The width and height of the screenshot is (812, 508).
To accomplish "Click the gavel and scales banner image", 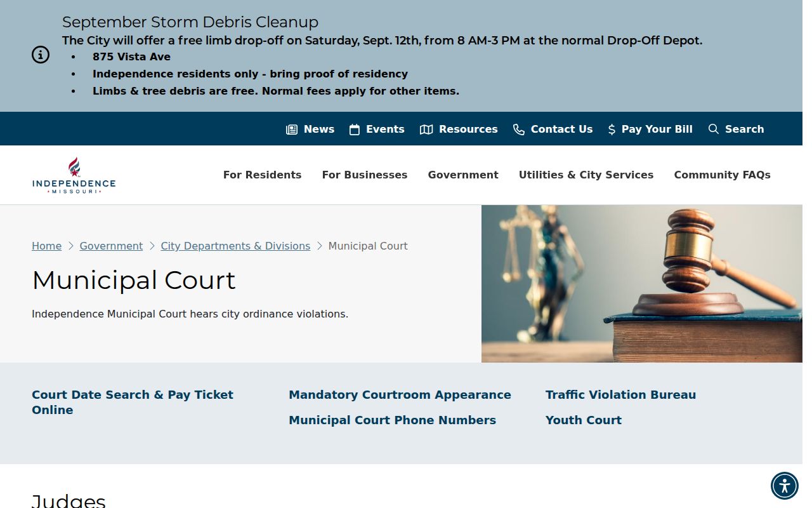I will click(642, 284).
